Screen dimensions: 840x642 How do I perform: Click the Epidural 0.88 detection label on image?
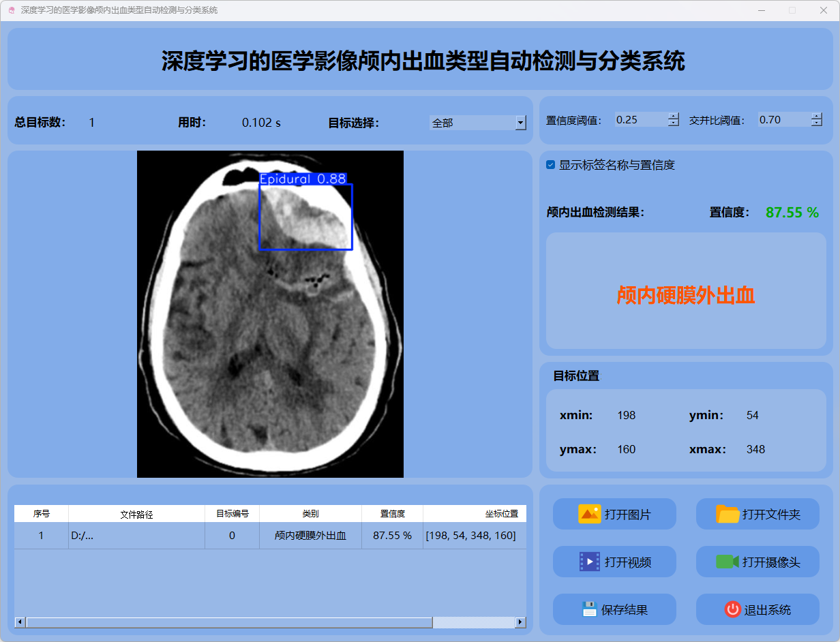click(x=303, y=179)
